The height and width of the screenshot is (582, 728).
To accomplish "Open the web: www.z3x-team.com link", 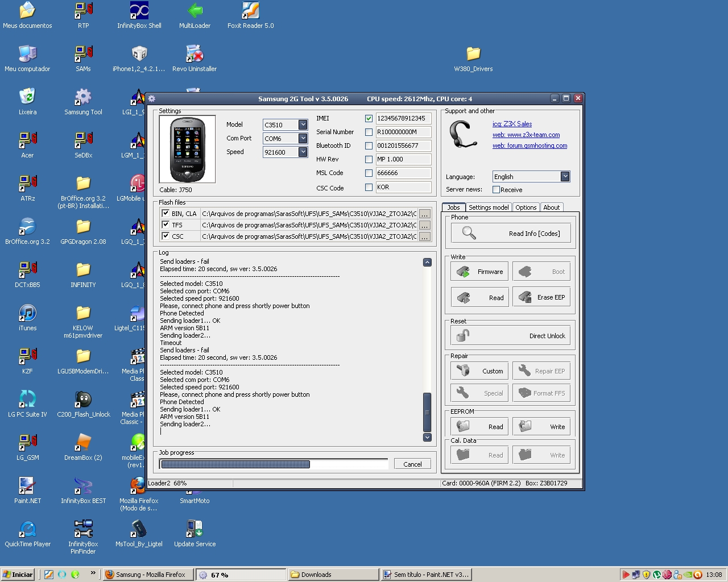I will pos(526,135).
